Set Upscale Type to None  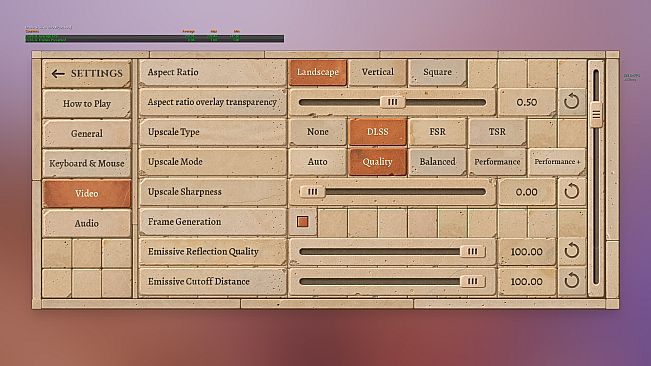[318, 132]
